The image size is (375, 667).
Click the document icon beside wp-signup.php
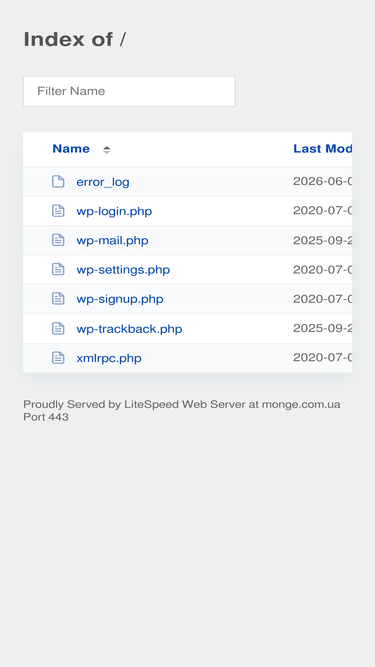click(58, 299)
